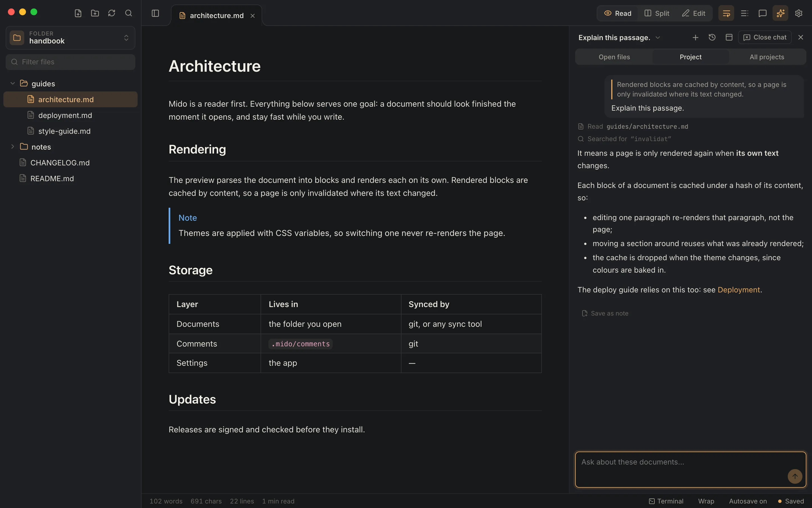
Task: Toggle the sidebar panel icon left of the tab
Action: 155,13
